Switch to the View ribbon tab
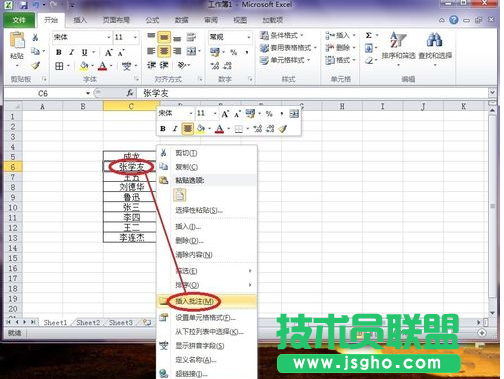The image size is (504, 379). [x=240, y=20]
